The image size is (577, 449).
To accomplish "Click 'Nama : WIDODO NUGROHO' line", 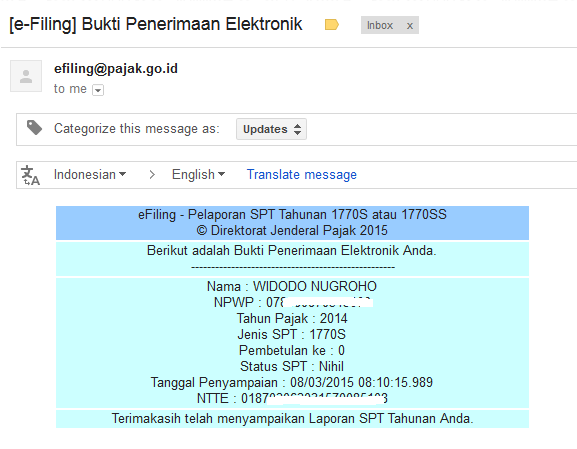I will point(292,286).
